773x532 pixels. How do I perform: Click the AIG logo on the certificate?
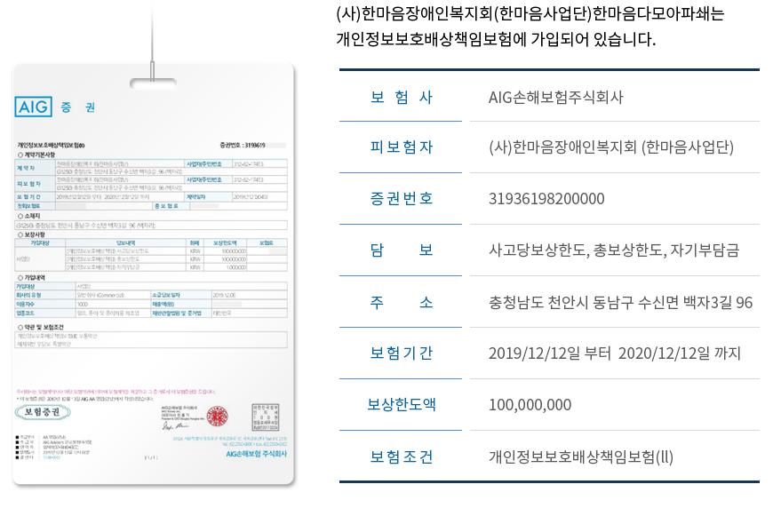click(x=36, y=107)
